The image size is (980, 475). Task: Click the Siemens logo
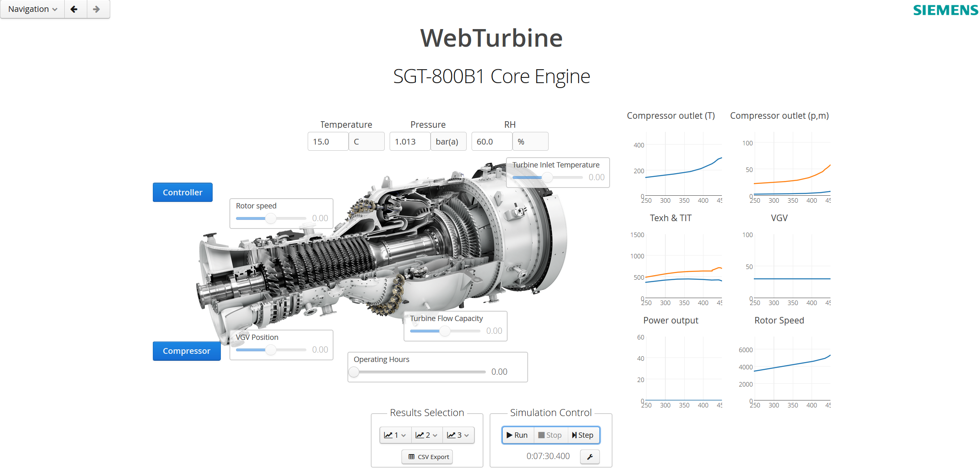tap(945, 10)
